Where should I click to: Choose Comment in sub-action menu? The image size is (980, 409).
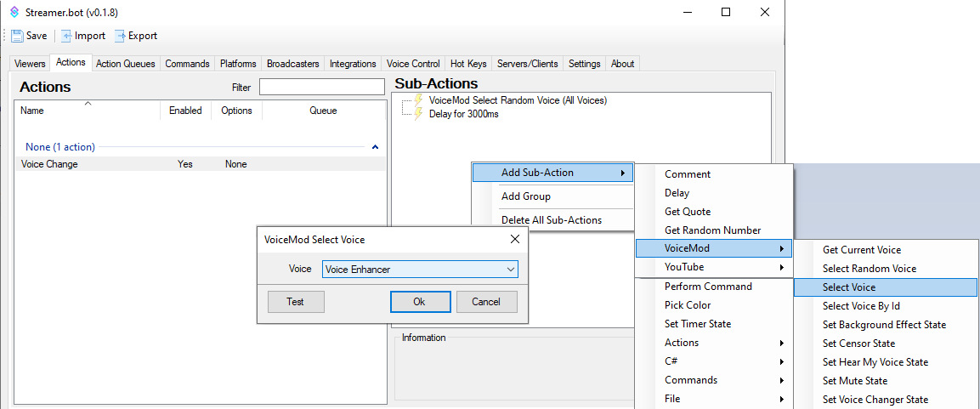714,174
